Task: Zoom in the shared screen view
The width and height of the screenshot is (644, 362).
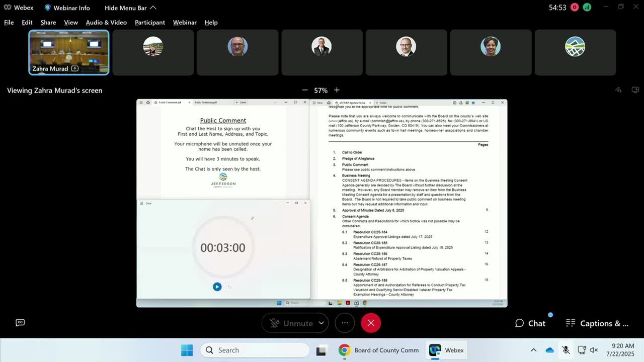Action: 337,90
